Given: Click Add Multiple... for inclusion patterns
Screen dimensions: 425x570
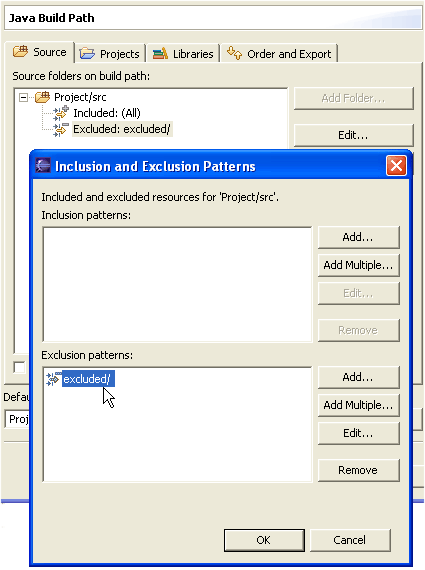Looking at the screenshot, I should (358, 265).
